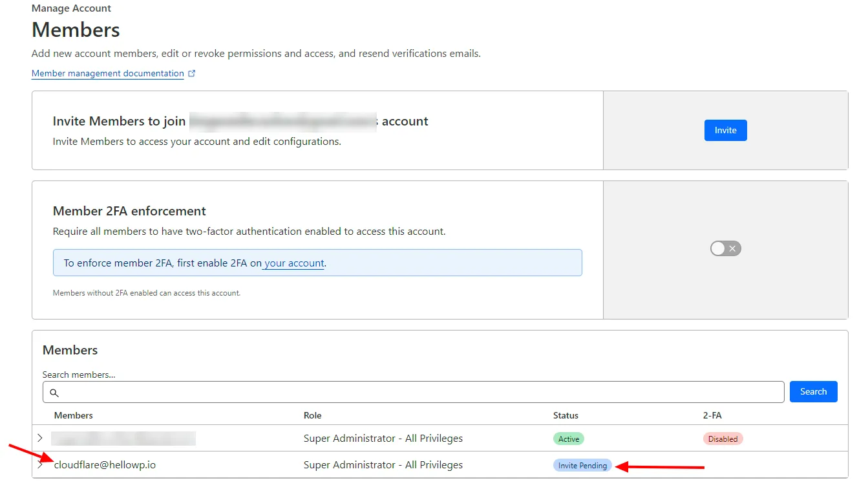Click the "Members without 2FA enabled" note

click(147, 293)
